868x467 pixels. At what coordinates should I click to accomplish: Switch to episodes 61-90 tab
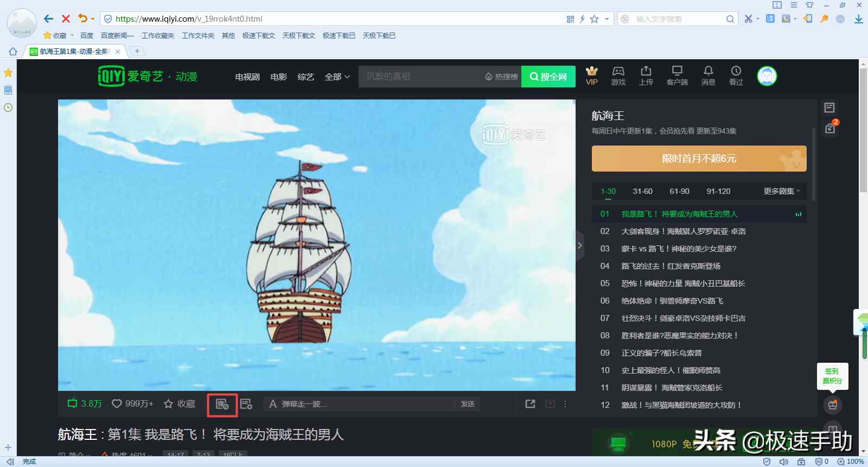[679, 191]
